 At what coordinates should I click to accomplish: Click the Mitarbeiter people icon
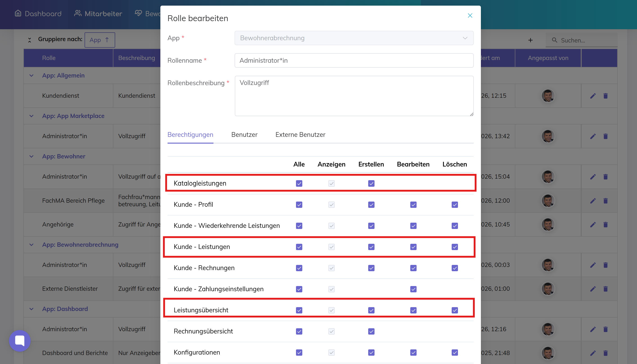pos(78,13)
